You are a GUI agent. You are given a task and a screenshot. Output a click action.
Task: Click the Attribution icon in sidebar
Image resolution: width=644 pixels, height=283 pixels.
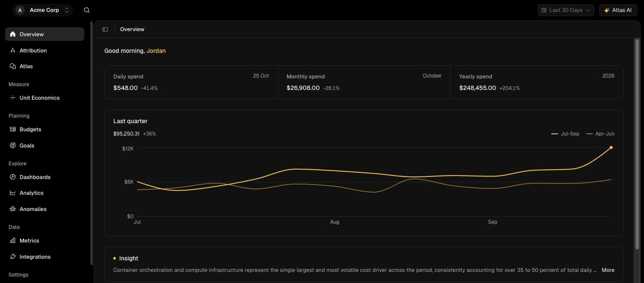pos(13,50)
